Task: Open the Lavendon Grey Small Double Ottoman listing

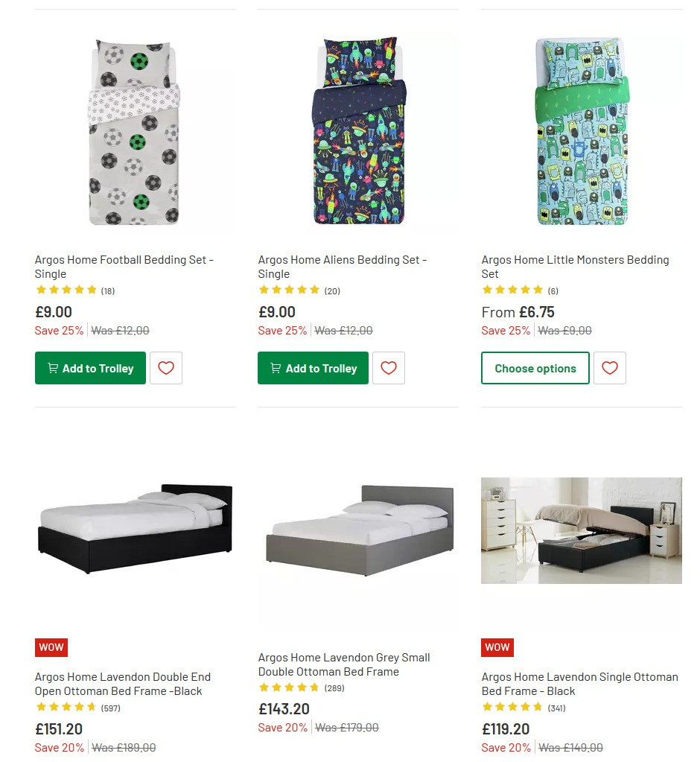Action: [x=343, y=664]
